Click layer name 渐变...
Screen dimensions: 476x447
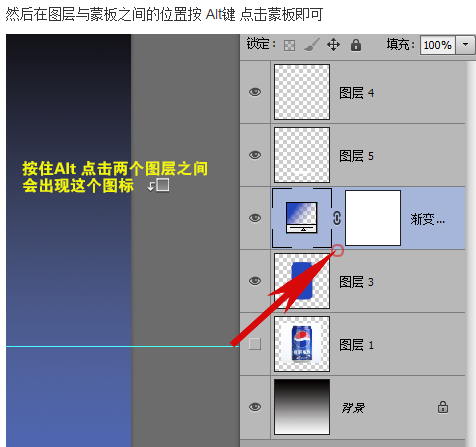[427, 219]
